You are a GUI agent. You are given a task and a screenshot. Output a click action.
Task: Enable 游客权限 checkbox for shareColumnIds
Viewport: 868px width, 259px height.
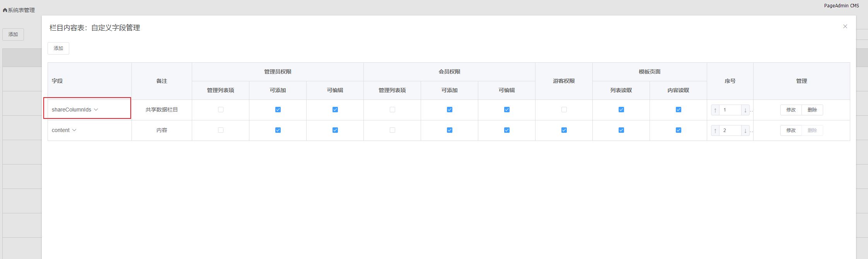pyautogui.click(x=564, y=110)
